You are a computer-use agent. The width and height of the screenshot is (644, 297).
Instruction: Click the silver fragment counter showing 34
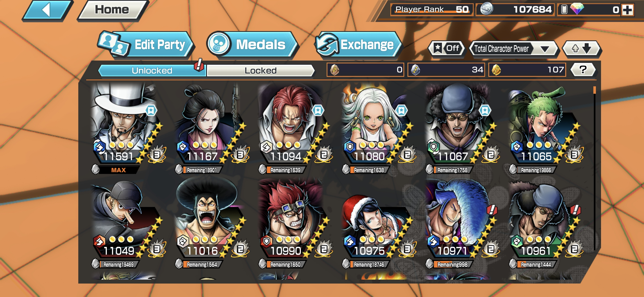(x=446, y=69)
